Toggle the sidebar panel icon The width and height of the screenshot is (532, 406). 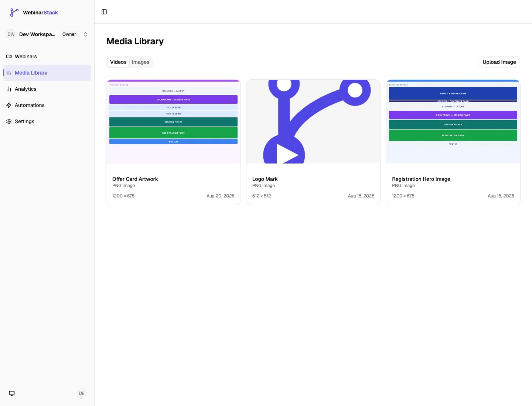(x=104, y=12)
